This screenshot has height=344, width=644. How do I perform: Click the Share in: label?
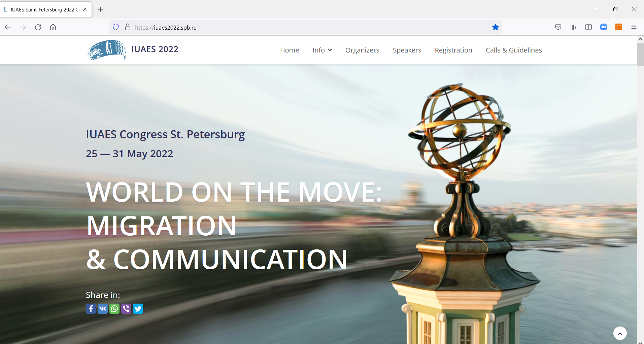coord(103,295)
